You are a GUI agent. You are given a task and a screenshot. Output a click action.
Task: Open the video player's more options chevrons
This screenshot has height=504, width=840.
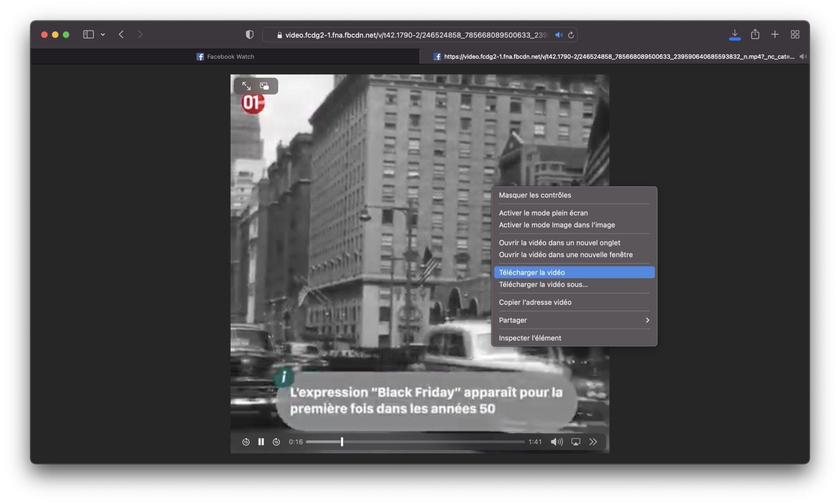593,442
